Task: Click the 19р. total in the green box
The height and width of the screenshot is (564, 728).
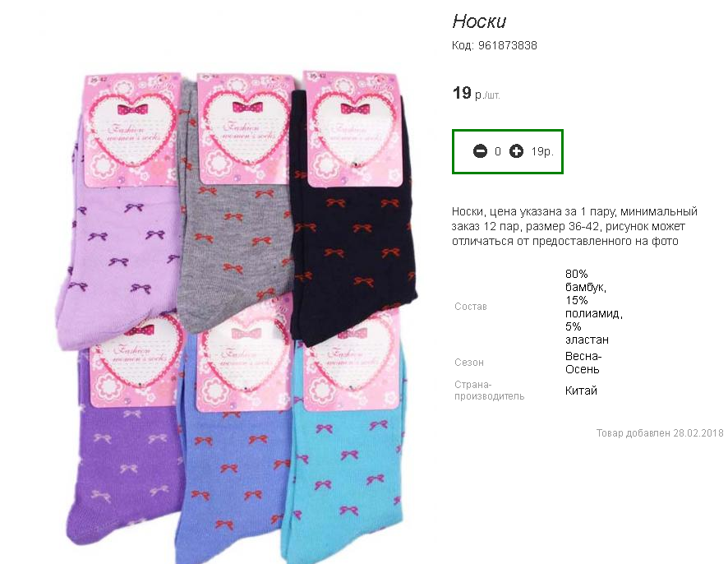Action: tap(542, 151)
